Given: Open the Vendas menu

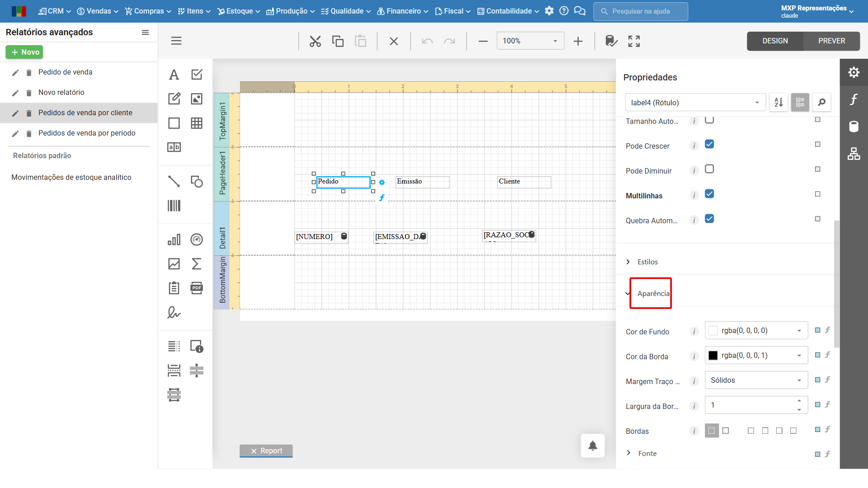Looking at the screenshot, I should pyautogui.click(x=98, y=11).
